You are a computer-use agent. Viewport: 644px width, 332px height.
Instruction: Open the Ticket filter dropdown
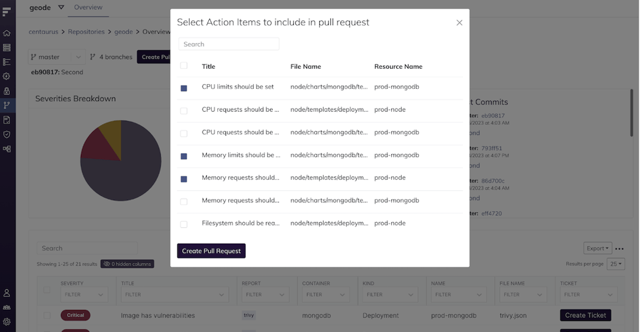[x=588, y=295]
